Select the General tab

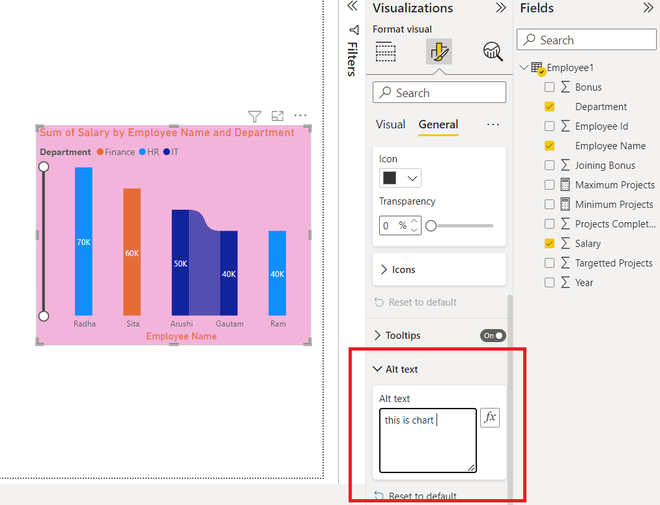pos(438,125)
